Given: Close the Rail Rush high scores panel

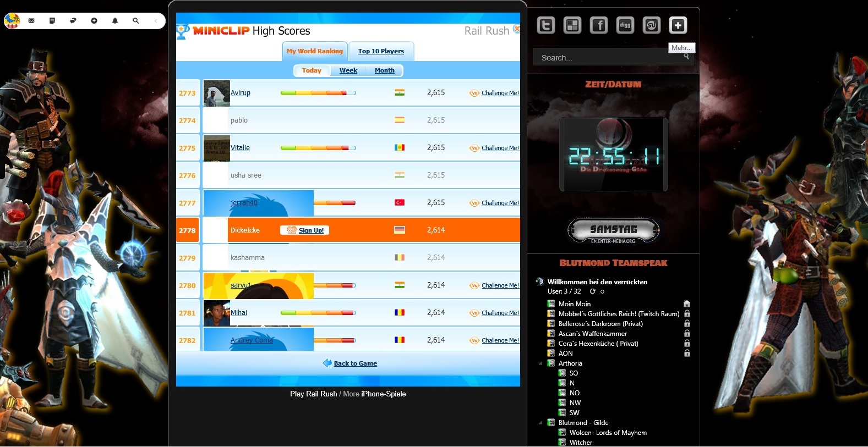Looking at the screenshot, I should 516,29.
